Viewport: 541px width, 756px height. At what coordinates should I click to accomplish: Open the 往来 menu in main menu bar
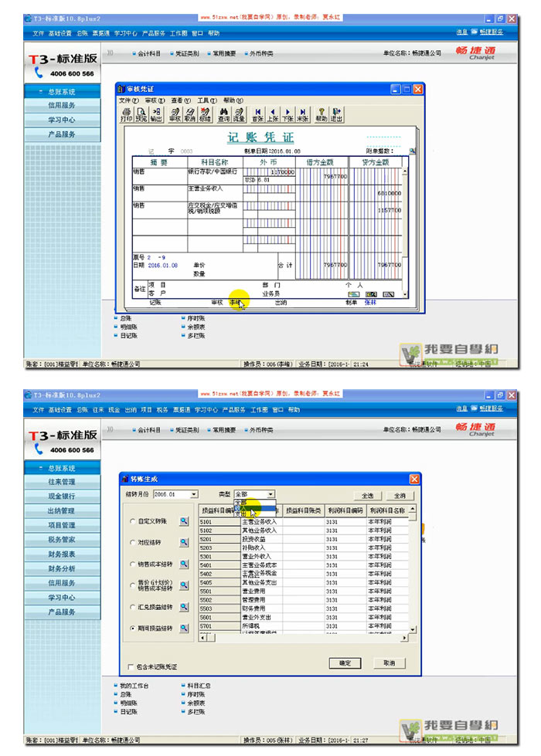[x=98, y=410]
